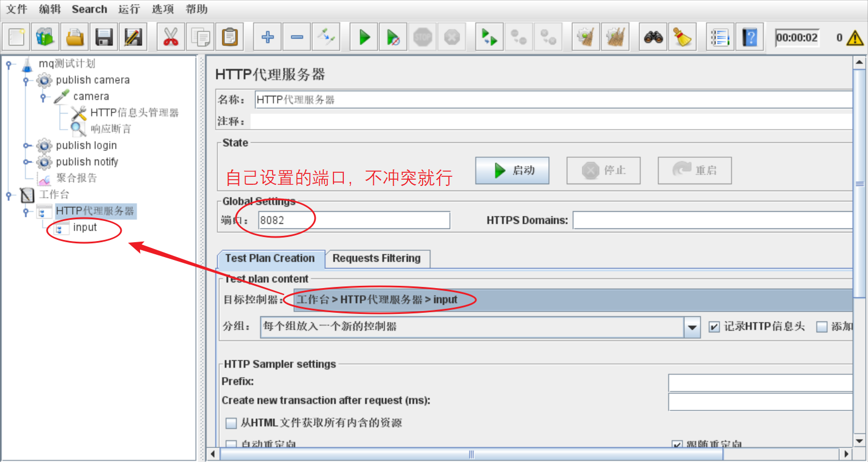Click Start no pauses icon
The height and width of the screenshot is (462, 868).
tap(393, 38)
